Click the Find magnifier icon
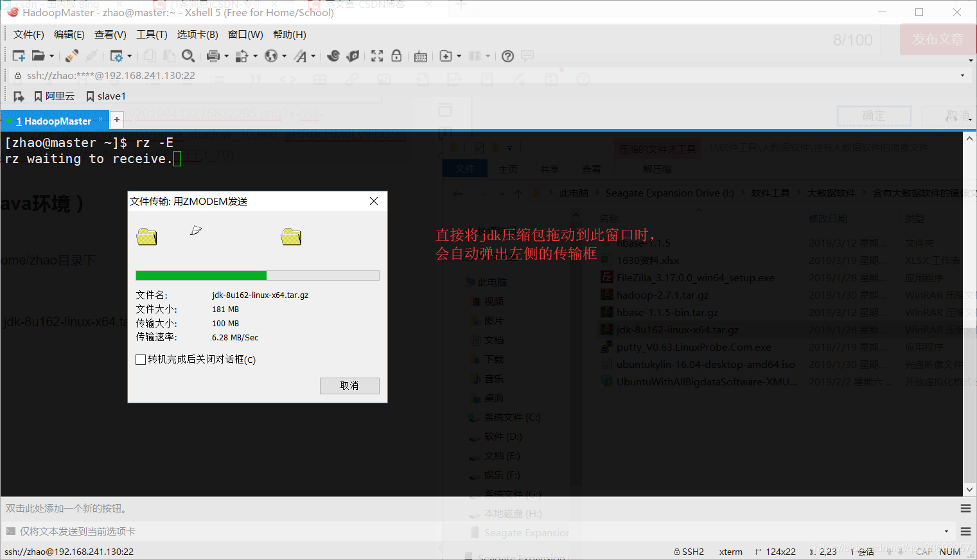Viewport: 977px width, 560px height. (x=188, y=56)
